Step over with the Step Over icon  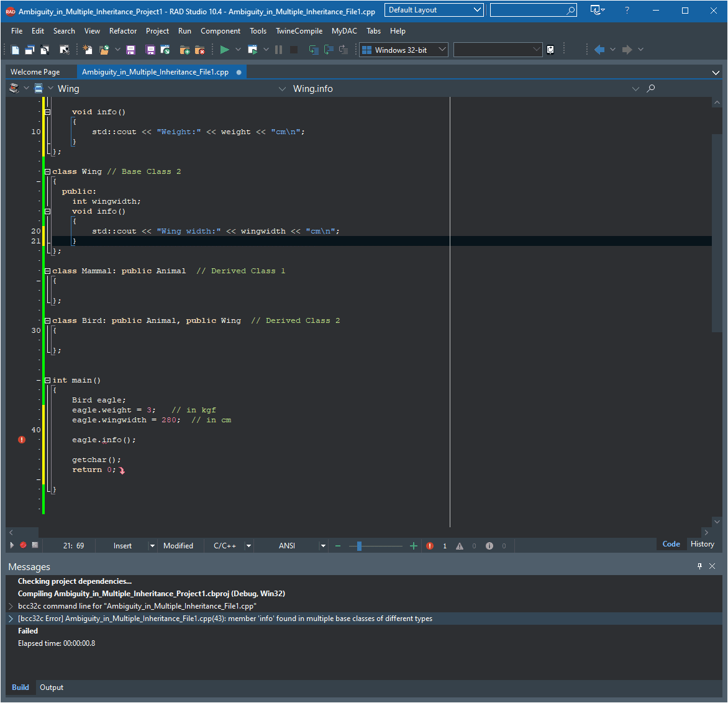328,50
